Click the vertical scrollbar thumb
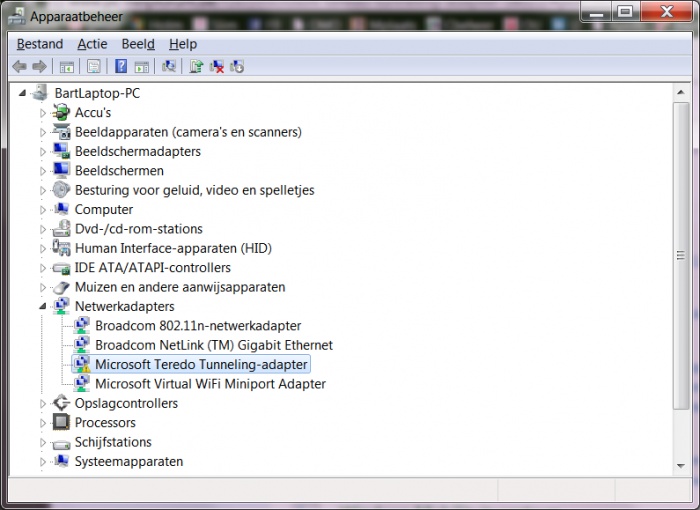 pos(680,255)
